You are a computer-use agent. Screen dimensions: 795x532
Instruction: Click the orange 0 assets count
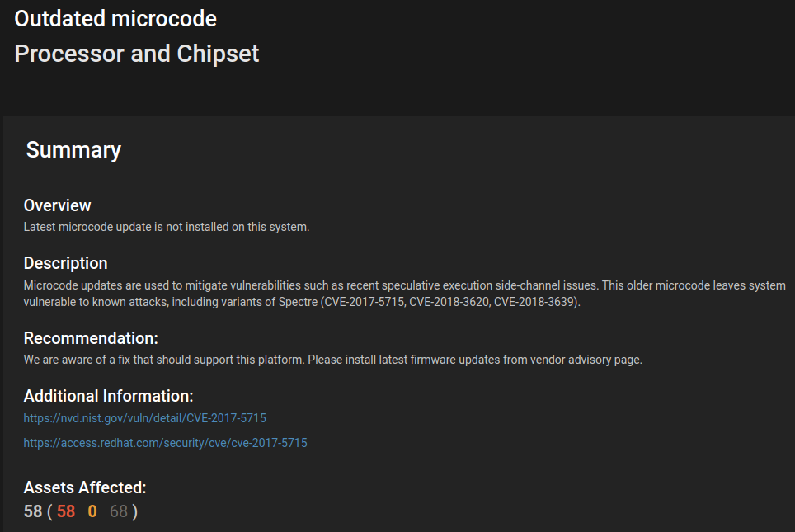click(92, 511)
